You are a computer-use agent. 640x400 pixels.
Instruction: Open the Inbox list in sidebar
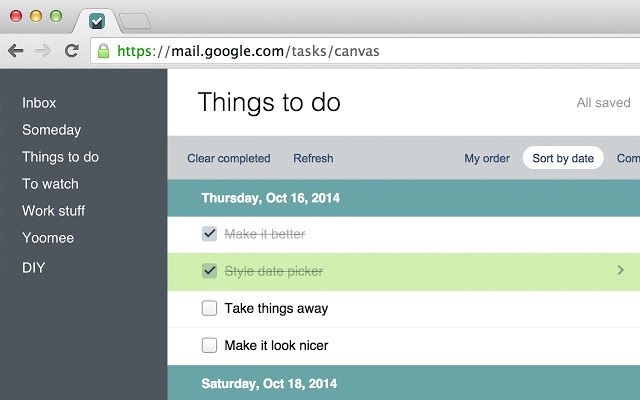[x=39, y=103]
